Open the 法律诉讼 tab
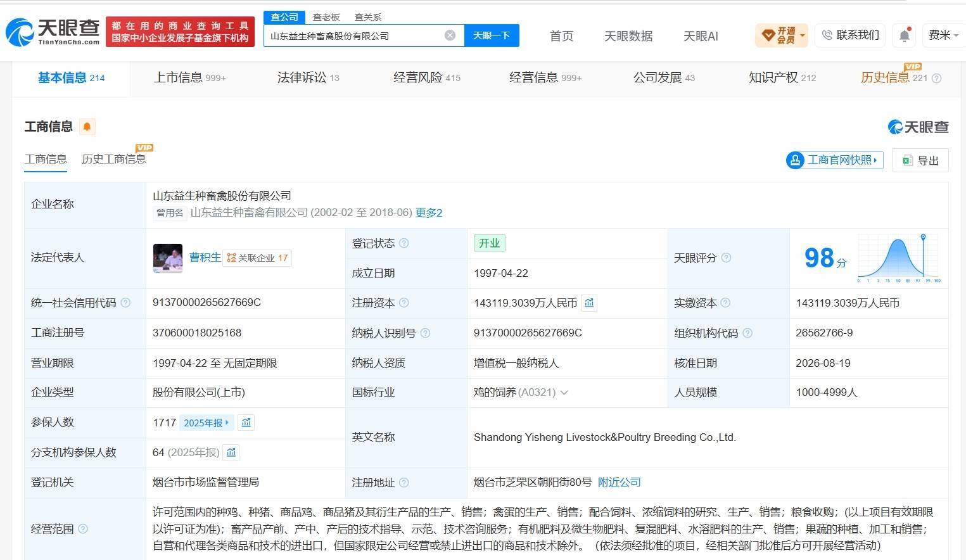 tap(308, 78)
